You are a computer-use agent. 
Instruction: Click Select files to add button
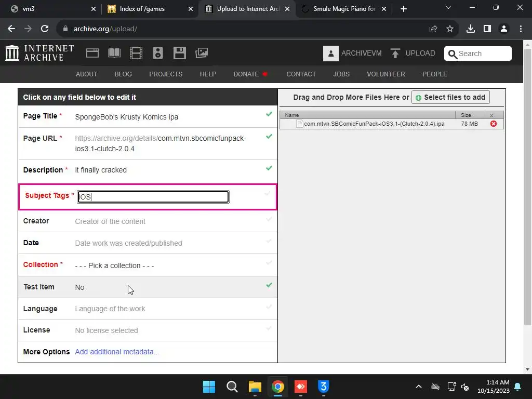[x=450, y=97]
